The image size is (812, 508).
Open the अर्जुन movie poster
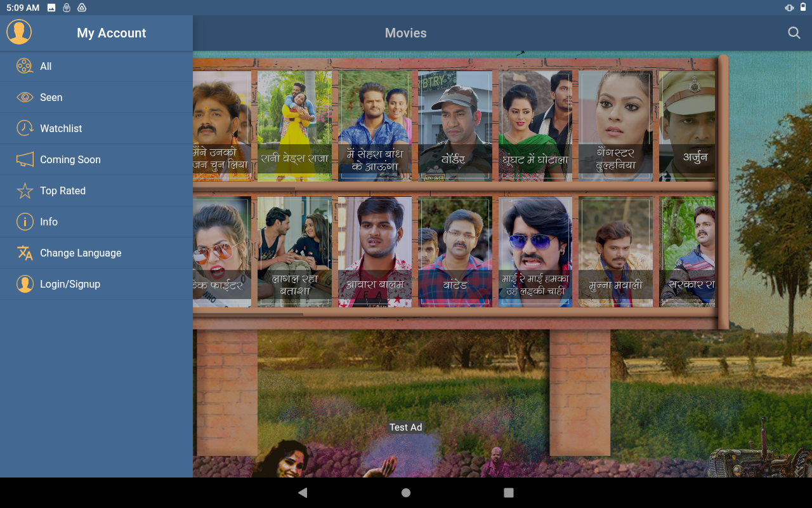pos(687,126)
